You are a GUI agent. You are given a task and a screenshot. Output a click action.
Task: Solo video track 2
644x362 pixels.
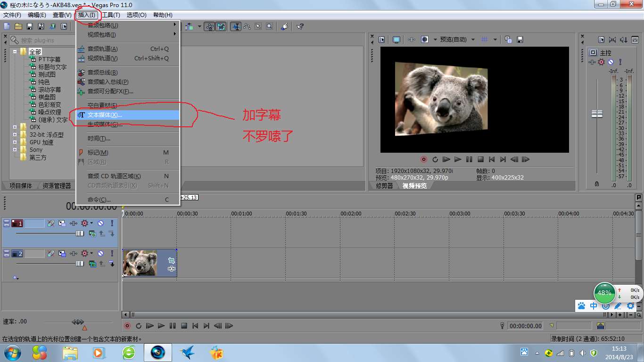pyautogui.click(x=112, y=254)
